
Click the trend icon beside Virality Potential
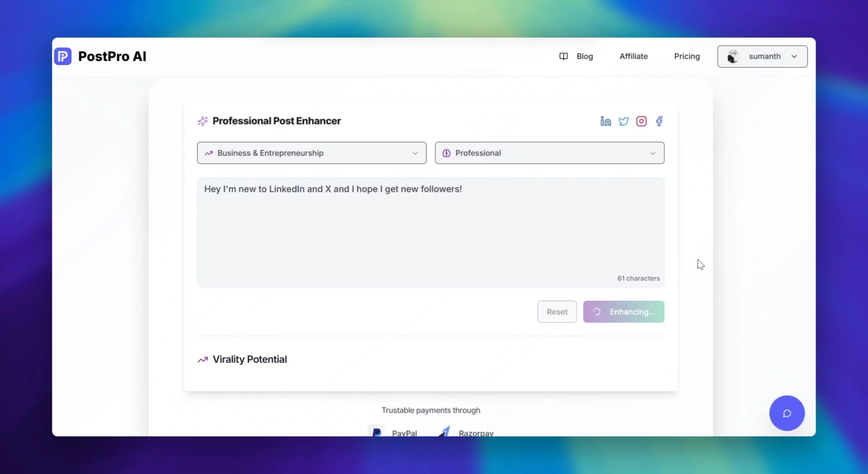(203, 360)
